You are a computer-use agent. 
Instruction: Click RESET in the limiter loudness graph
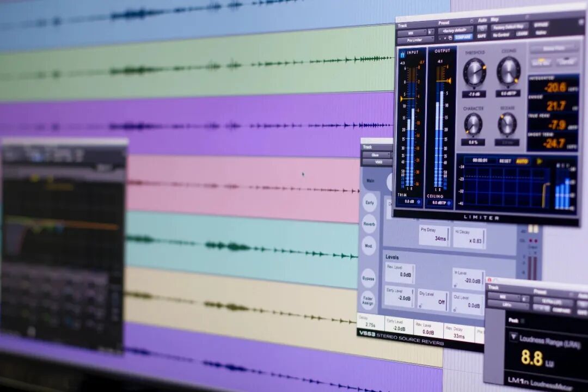505,161
